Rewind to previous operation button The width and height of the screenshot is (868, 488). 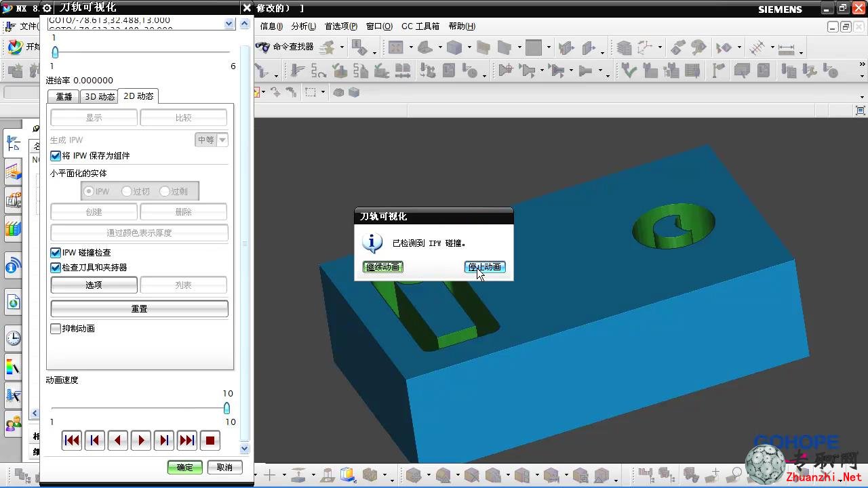72,441
